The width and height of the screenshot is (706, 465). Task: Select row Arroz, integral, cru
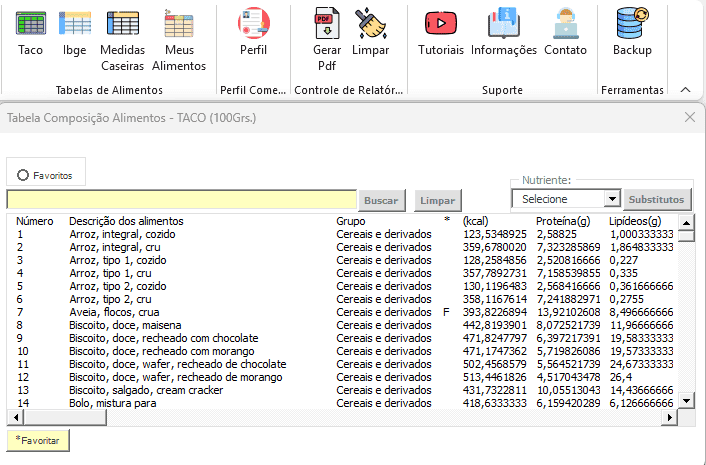click(x=342, y=247)
